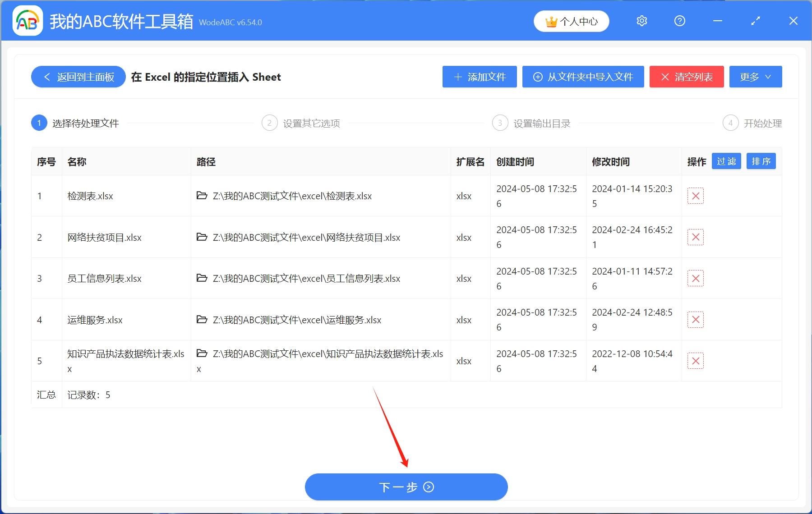Click modified time 2022-12-08 10:54:44
This screenshot has height=514, width=812.
point(632,361)
